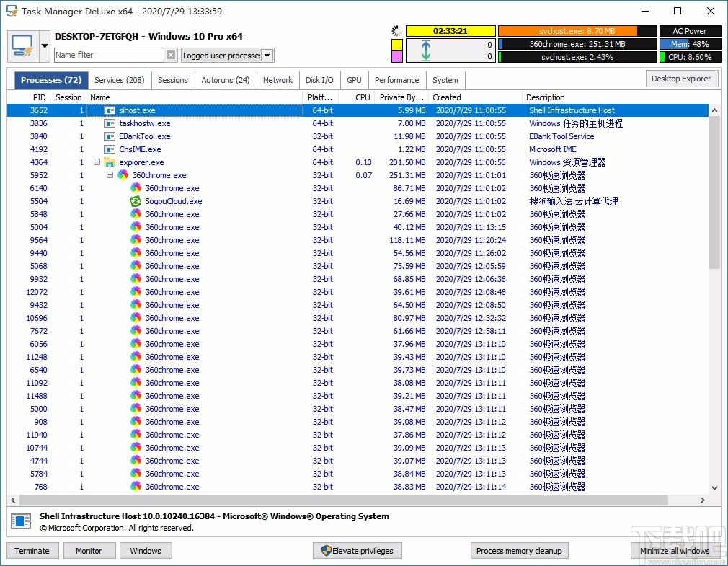Click the magenta color swatch
Screen dimensions: 728x566
[397, 57]
